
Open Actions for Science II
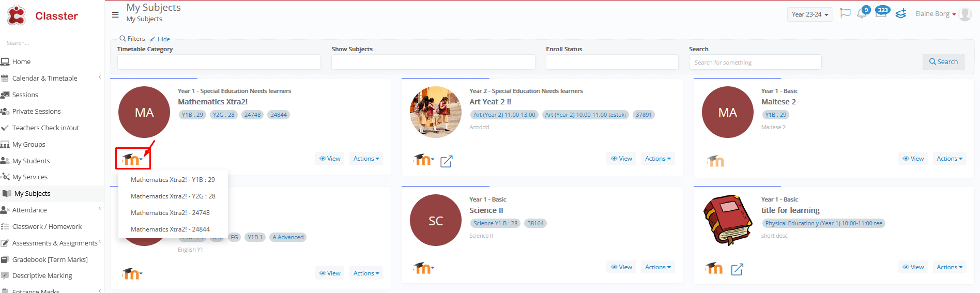coord(658,267)
